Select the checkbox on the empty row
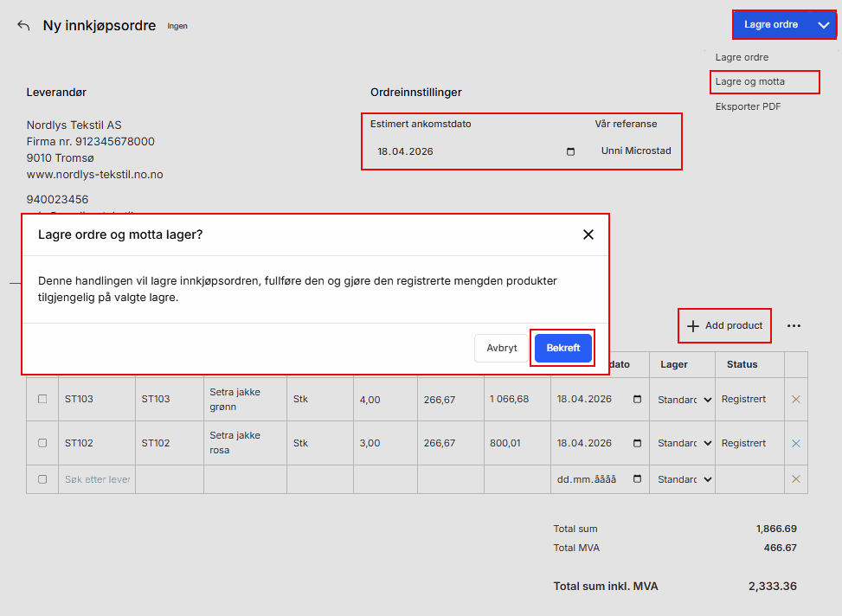Viewport: 842px width, 616px height. (x=42, y=479)
